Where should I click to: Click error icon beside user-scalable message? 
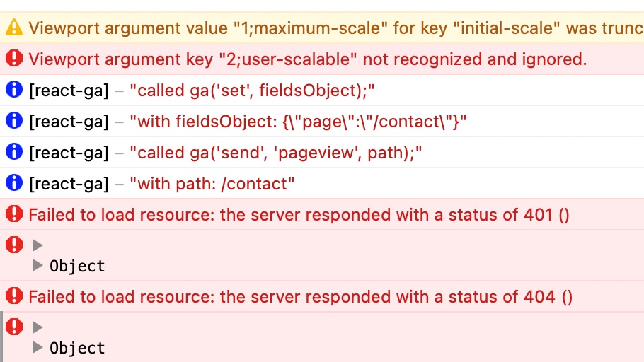pos(14,59)
